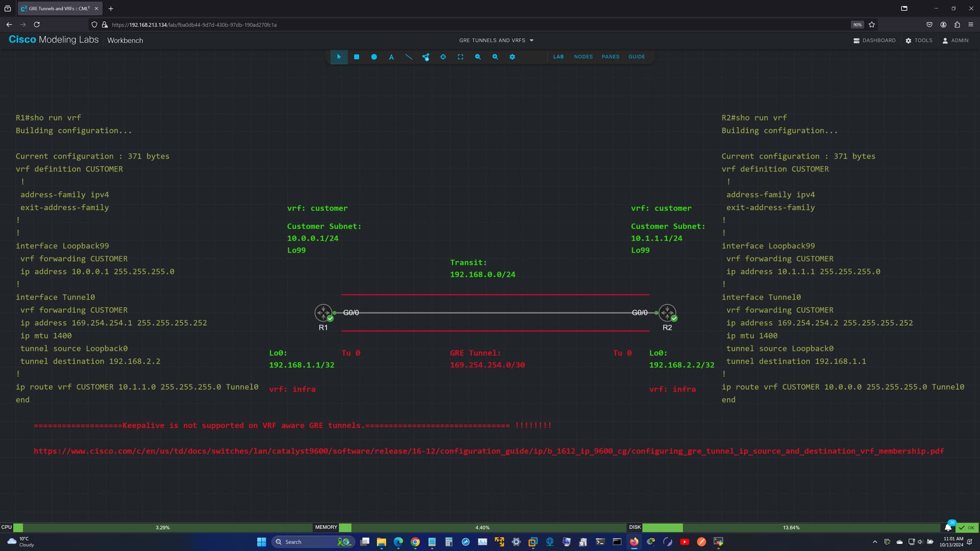Image resolution: width=980 pixels, height=551 pixels.
Task: Open the TOOLS menu
Action: click(919, 40)
